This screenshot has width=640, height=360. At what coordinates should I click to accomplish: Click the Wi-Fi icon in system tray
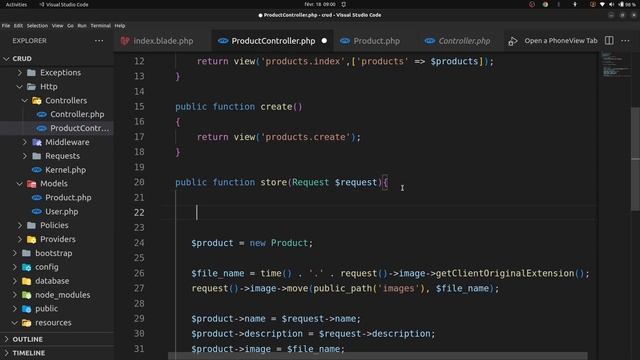[x=602, y=4]
